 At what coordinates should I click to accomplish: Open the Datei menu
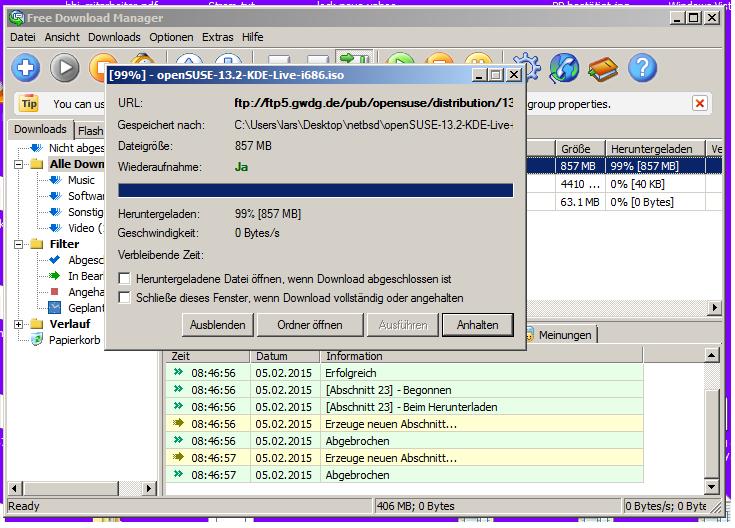coord(22,37)
